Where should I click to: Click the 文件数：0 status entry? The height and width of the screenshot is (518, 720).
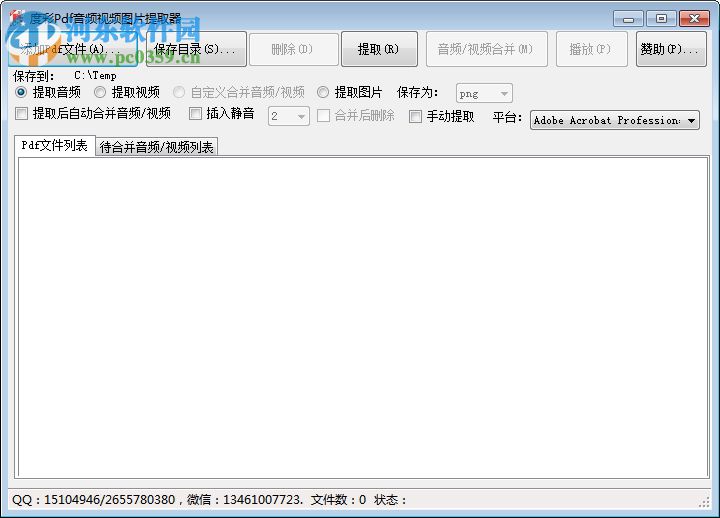[338, 500]
